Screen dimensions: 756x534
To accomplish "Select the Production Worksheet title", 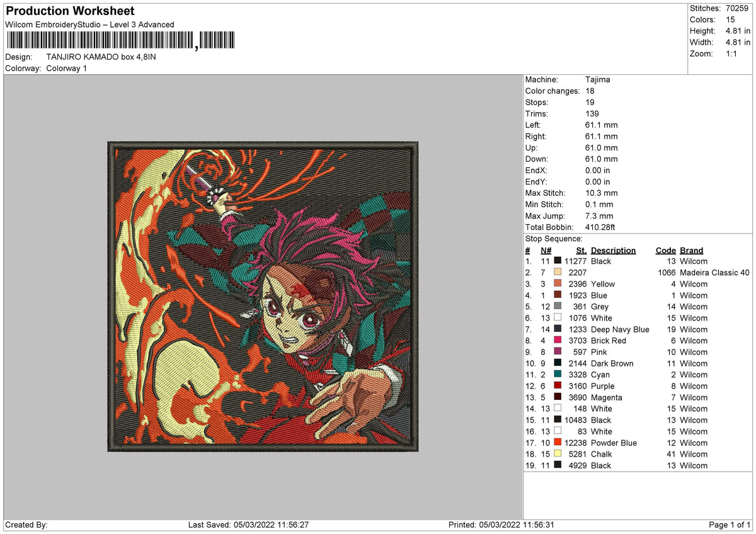I will pos(70,11).
